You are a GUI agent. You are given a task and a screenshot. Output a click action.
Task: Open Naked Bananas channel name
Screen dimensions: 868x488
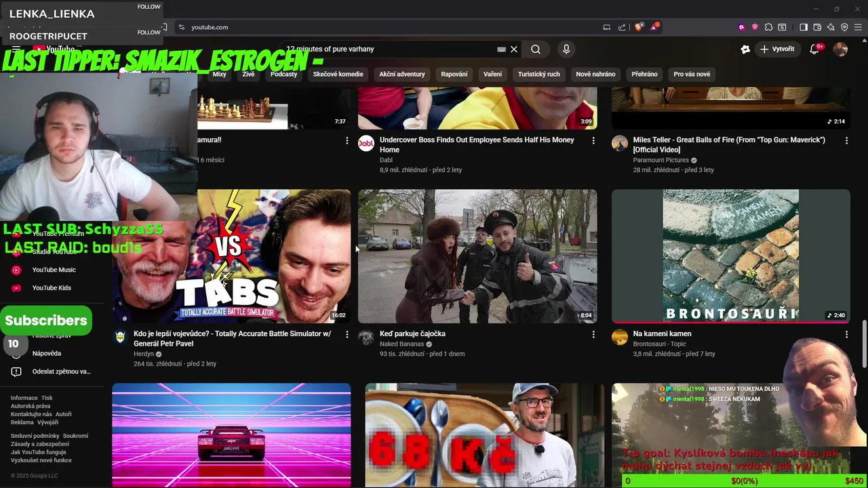pos(401,344)
